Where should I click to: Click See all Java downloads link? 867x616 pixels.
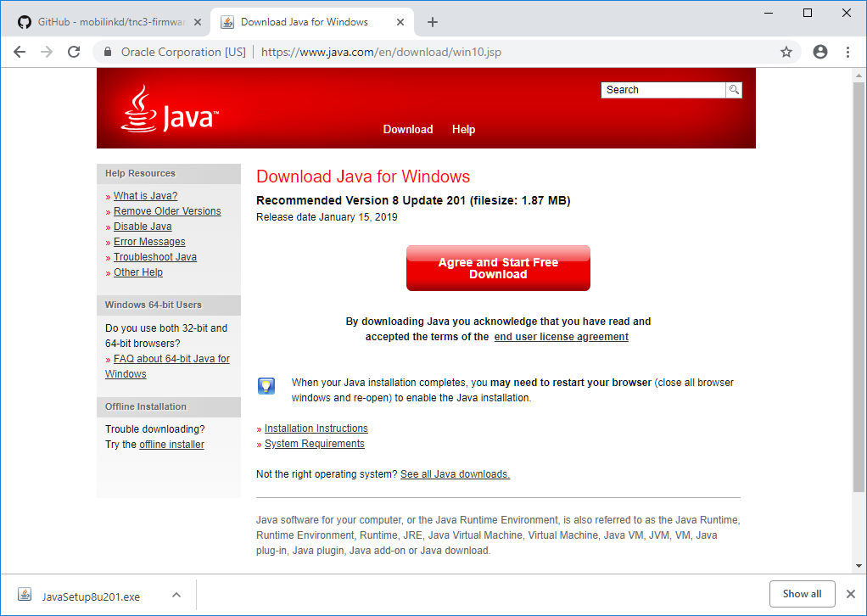455,474
